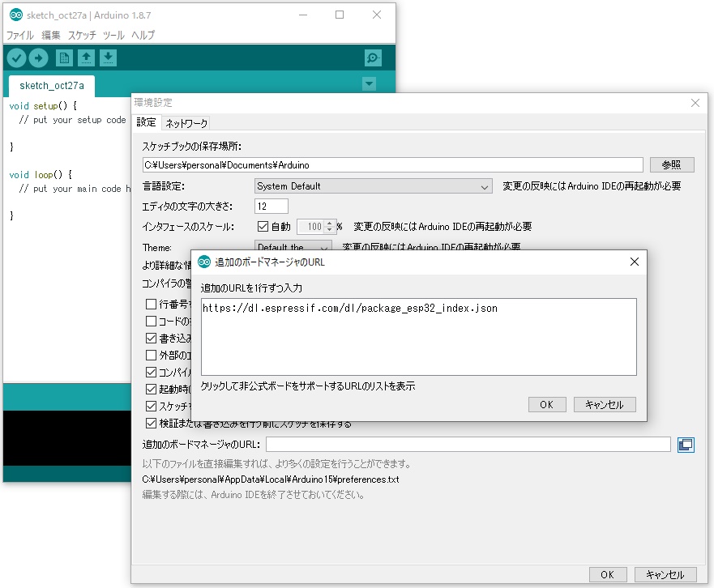Click the Arduino logo in title bar
The image size is (714, 588).
[16, 15]
